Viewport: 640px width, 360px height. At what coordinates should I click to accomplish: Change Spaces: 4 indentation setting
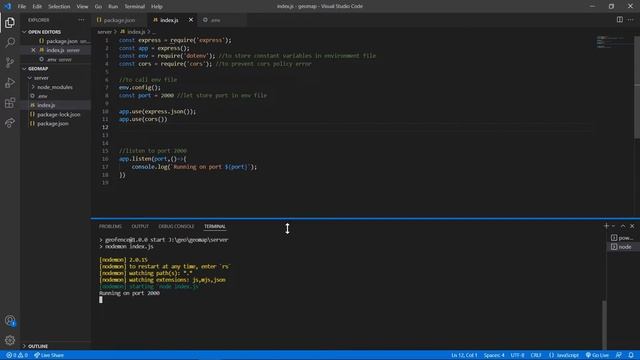click(494, 355)
